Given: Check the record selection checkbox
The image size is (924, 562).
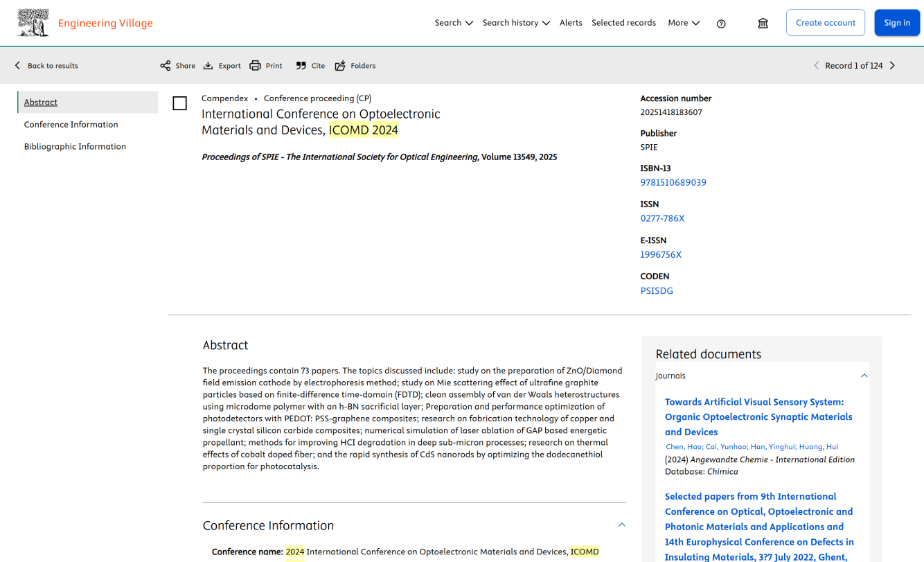Looking at the screenshot, I should click(x=180, y=103).
